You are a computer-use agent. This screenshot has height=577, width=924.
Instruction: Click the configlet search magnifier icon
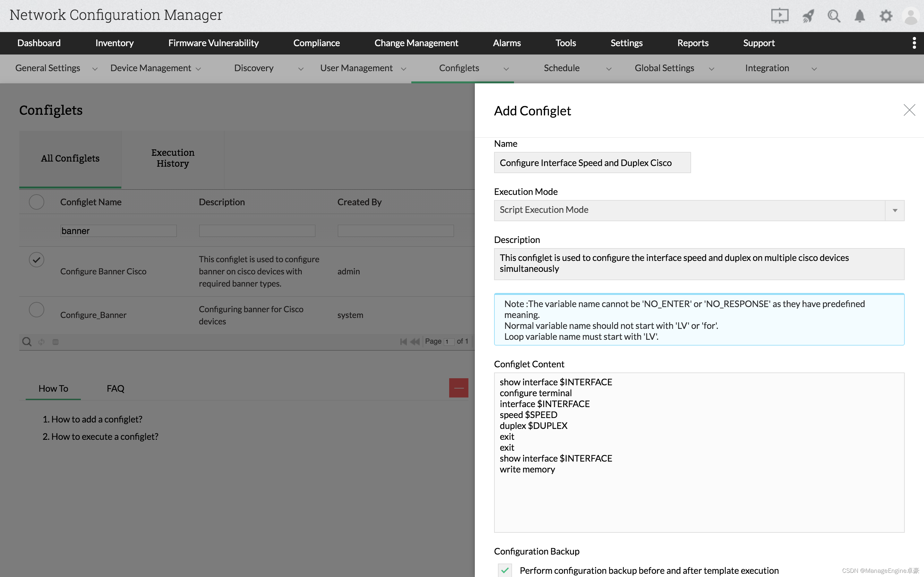tap(27, 341)
